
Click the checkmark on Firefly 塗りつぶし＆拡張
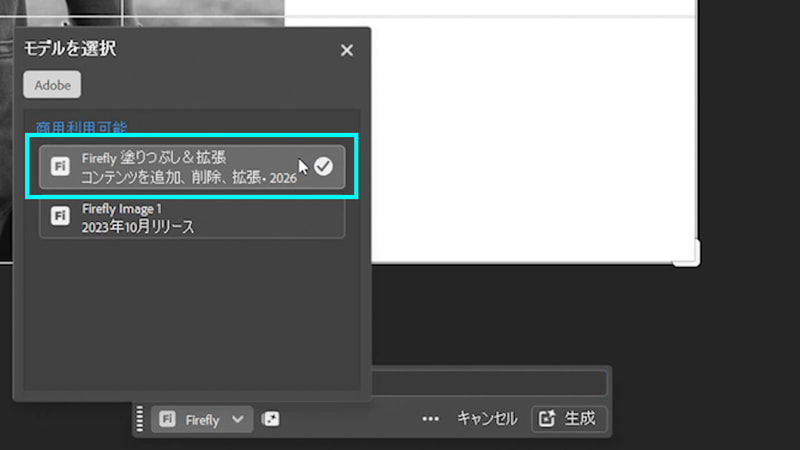[323, 166]
